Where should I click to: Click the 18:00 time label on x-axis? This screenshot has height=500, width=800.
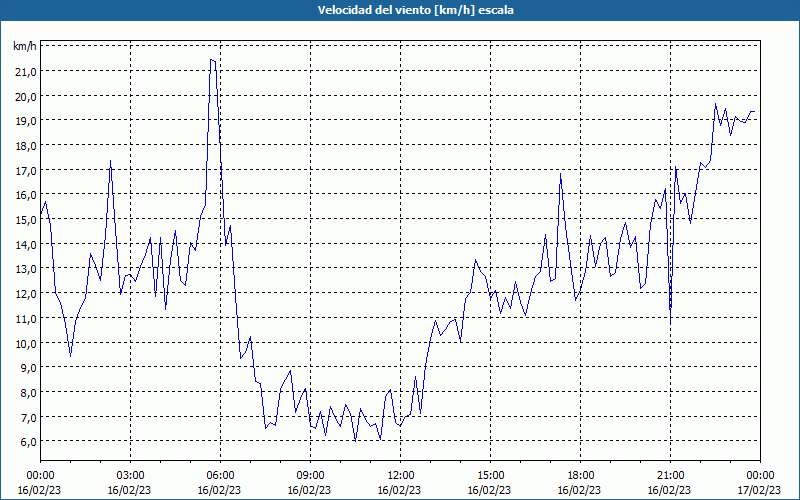pos(581,476)
